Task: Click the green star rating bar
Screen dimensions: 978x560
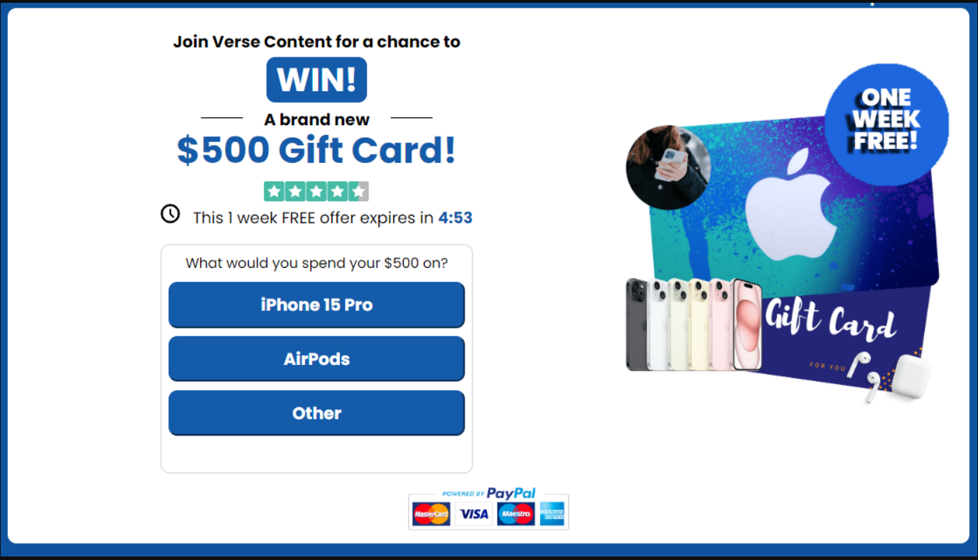Action: [x=316, y=192]
